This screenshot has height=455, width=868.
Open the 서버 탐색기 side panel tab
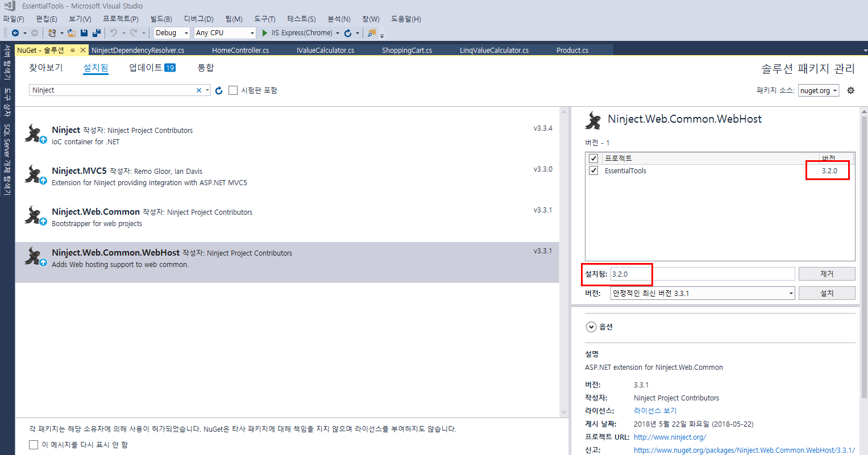coord(7,63)
